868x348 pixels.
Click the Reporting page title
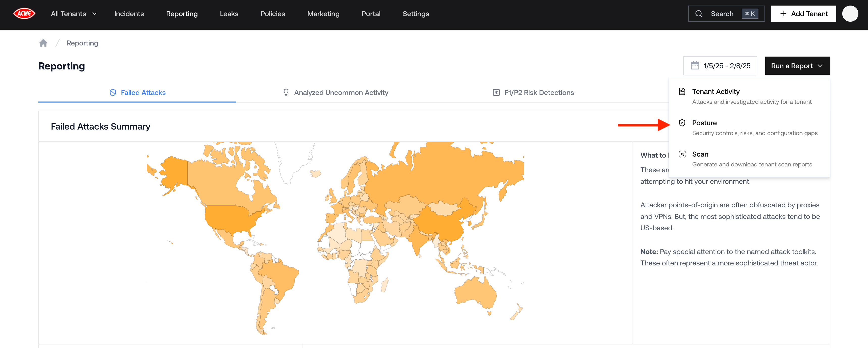[x=61, y=66]
